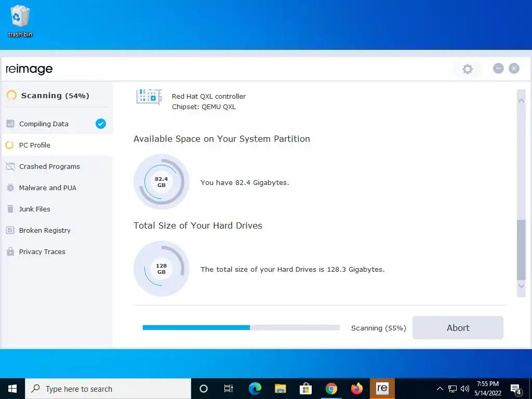Viewport: 532px width, 399px height.
Task: Launch Google Chrome from taskbar
Action: 331,389
